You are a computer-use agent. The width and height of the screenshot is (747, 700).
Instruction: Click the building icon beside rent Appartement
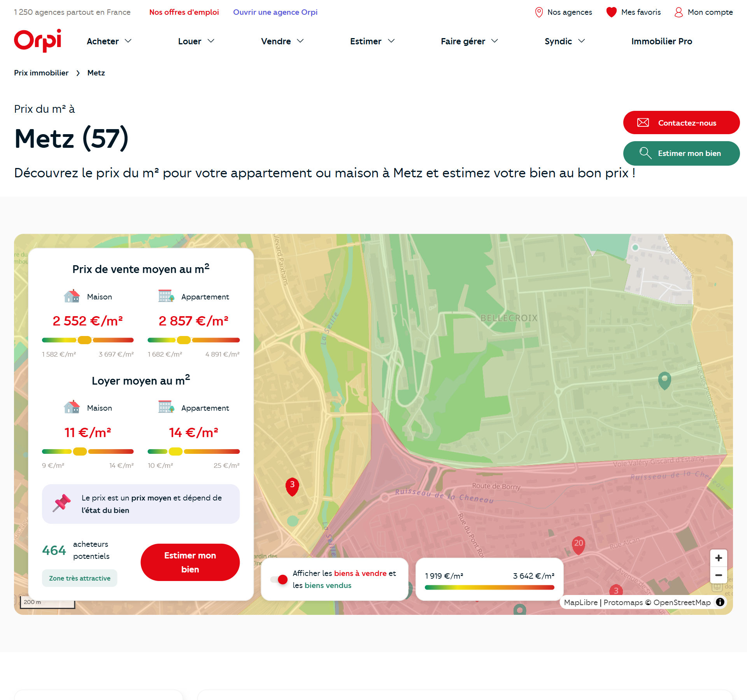(166, 408)
